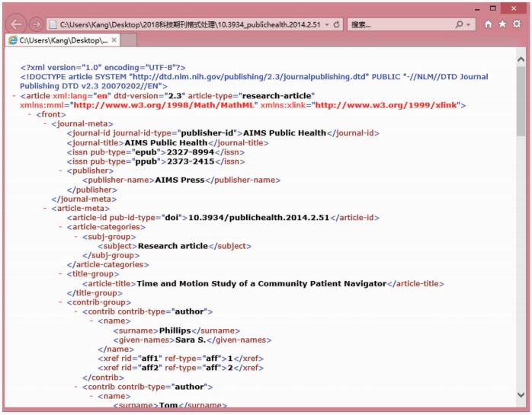
Task: Collapse the subj-group element
Action: (76, 237)
